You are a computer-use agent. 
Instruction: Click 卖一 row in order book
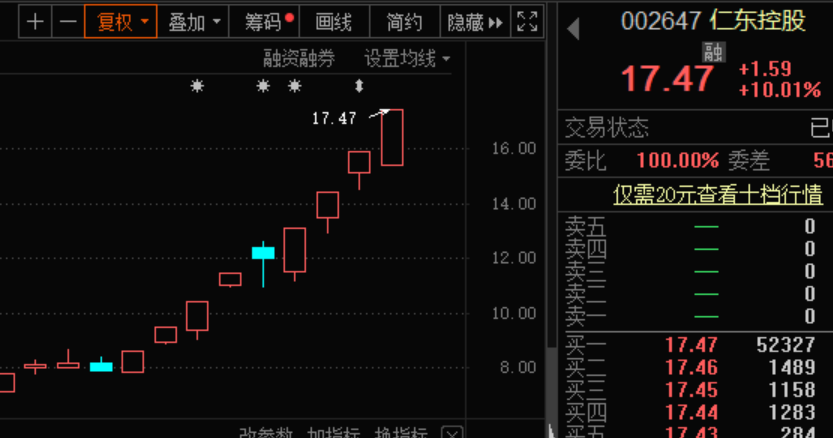(695, 316)
